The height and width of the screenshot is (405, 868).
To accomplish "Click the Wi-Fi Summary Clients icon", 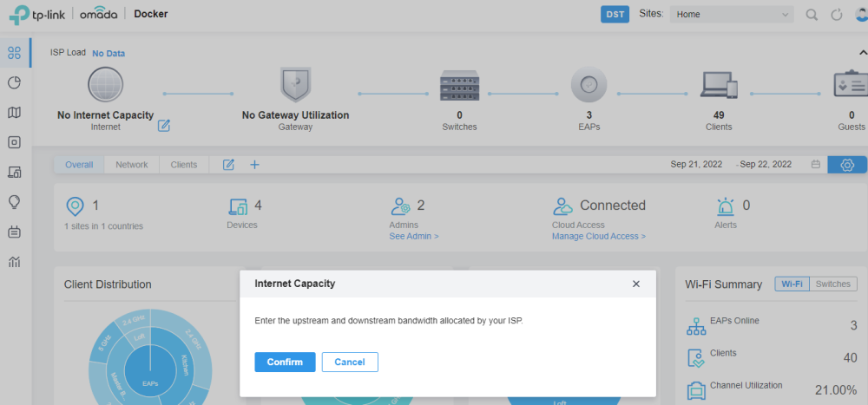I will 696,358.
